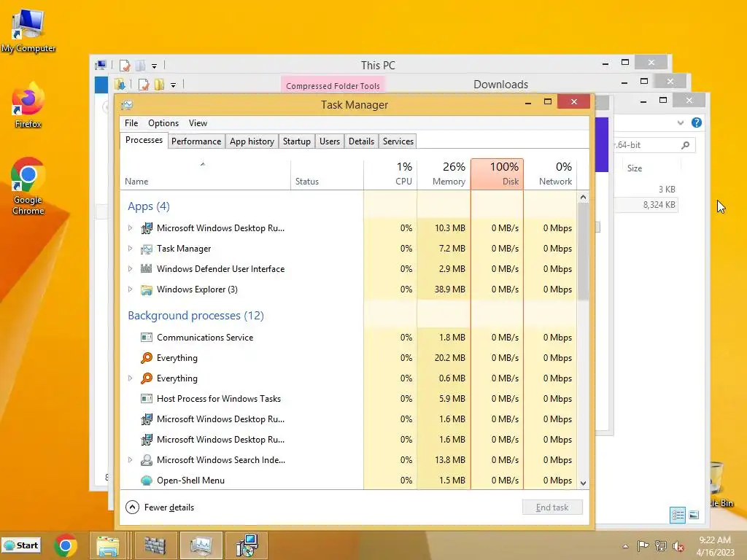747x560 pixels.
Task: Select Host Process for Windows Tasks icon
Action: coord(147,399)
